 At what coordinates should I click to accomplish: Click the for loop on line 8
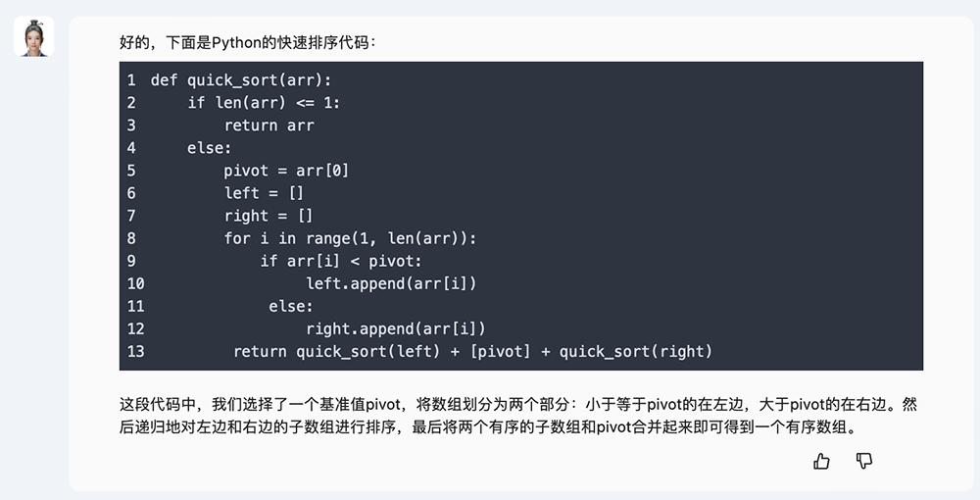point(350,238)
